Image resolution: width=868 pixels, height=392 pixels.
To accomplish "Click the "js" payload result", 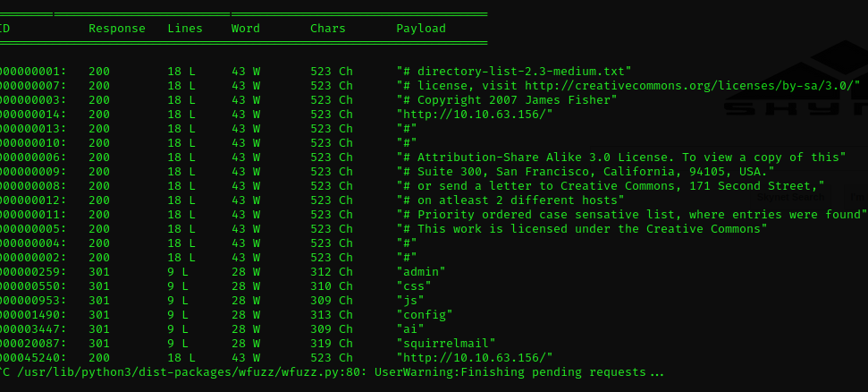I will [x=410, y=300].
